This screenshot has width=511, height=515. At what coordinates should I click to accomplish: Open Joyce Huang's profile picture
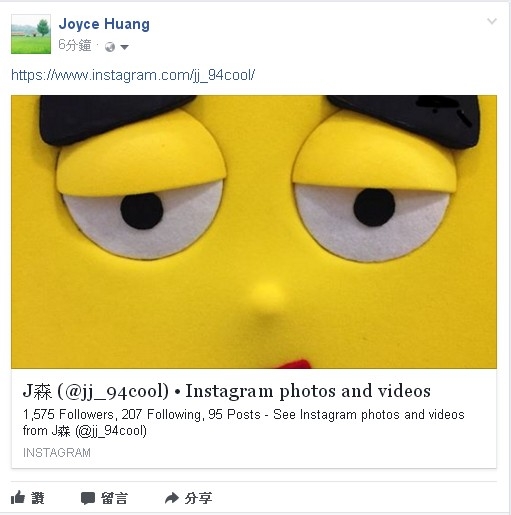pyautogui.click(x=31, y=34)
